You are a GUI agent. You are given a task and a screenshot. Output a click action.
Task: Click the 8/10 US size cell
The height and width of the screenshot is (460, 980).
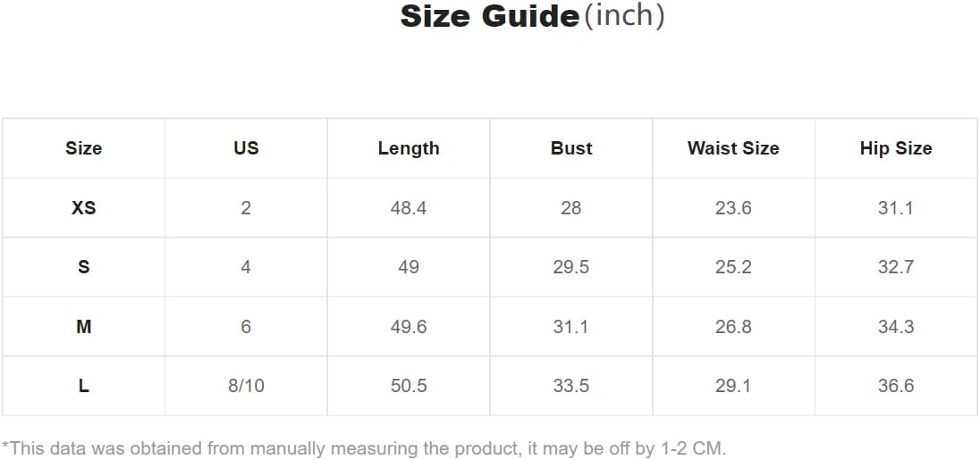click(246, 386)
